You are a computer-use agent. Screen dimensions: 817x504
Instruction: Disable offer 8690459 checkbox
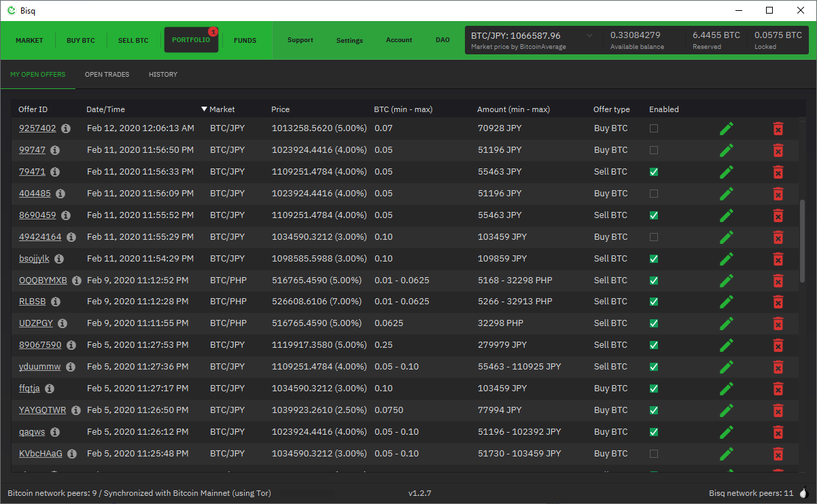coord(654,215)
